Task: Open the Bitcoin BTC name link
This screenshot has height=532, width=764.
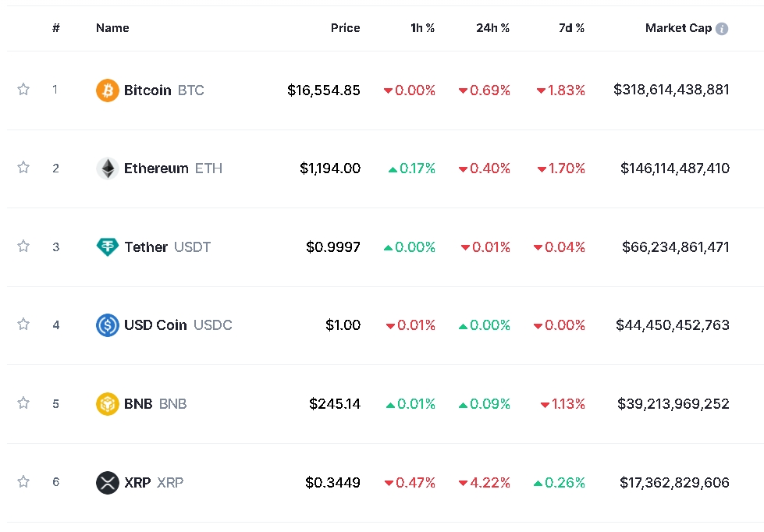Action: (163, 90)
